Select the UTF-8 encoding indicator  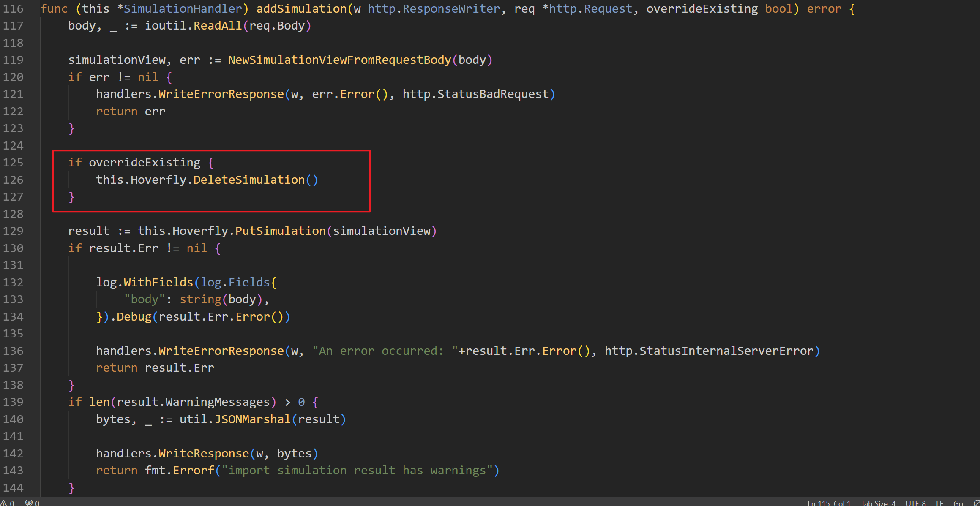[916, 503]
